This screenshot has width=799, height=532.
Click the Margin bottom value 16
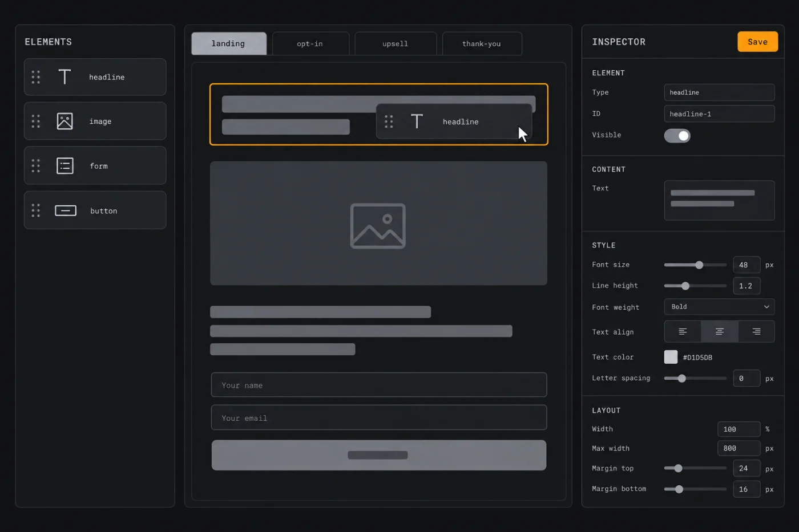pos(746,489)
